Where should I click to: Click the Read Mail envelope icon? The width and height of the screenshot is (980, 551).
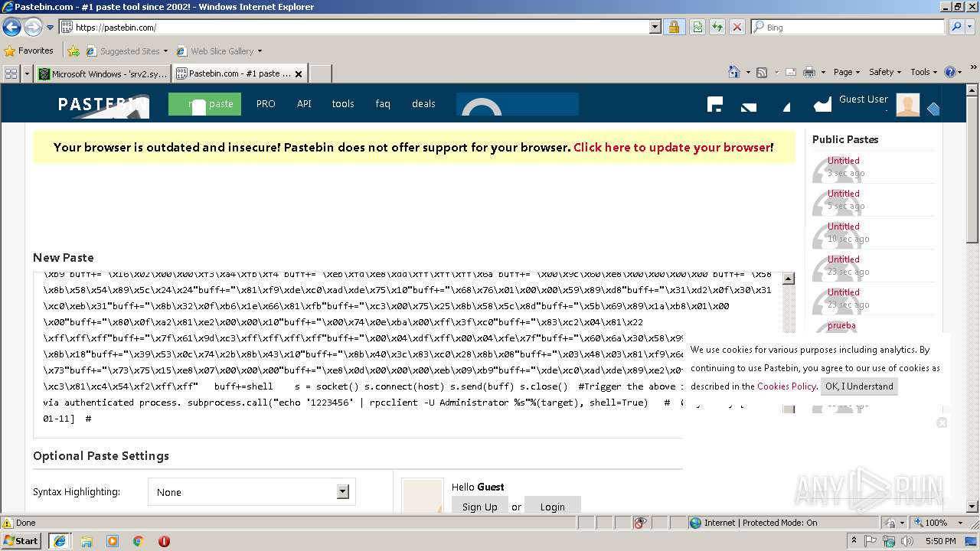791,72
